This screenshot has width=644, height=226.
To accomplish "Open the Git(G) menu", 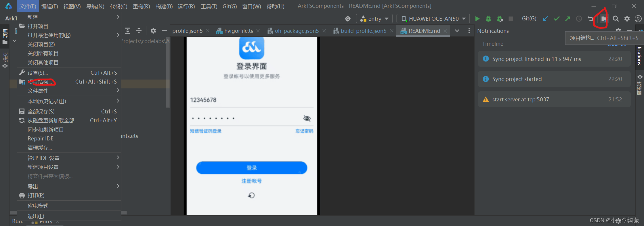I will 230,6.
